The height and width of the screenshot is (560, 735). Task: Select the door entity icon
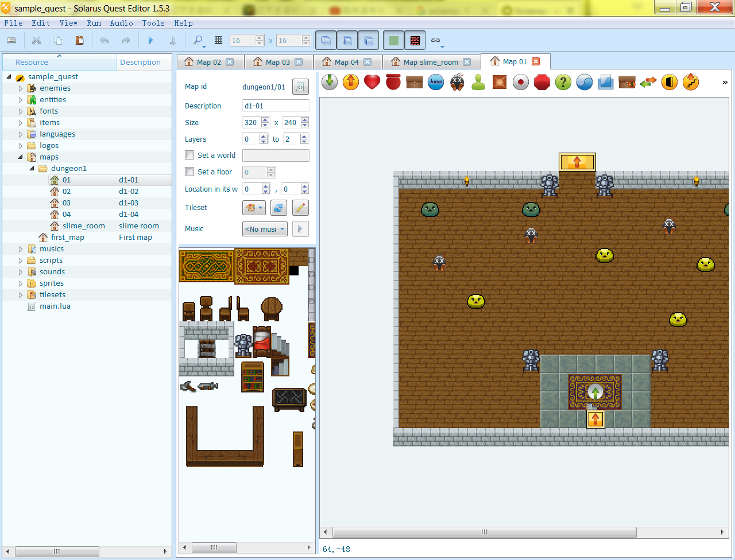click(x=670, y=82)
